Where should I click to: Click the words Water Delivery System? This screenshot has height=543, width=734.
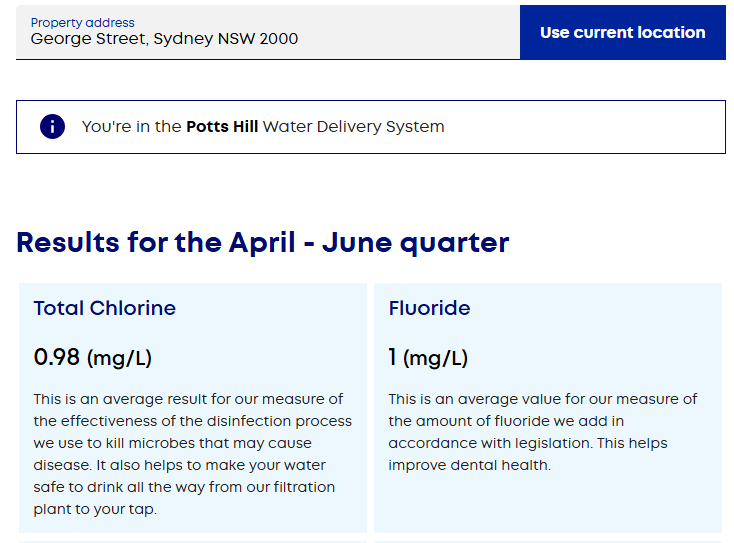[353, 127]
